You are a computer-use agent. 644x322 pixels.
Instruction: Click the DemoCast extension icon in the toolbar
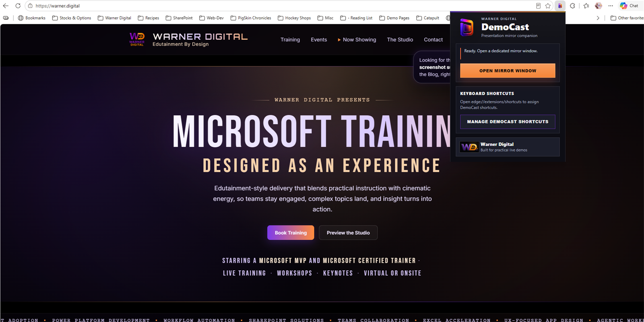(x=560, y=6)
